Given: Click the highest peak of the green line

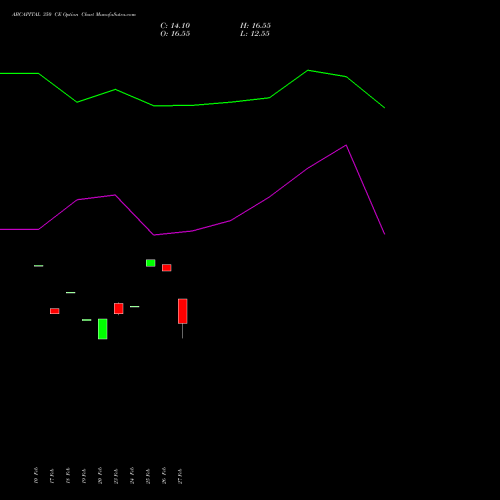Looking at the screenshot, I should click(x=308, y=70).
